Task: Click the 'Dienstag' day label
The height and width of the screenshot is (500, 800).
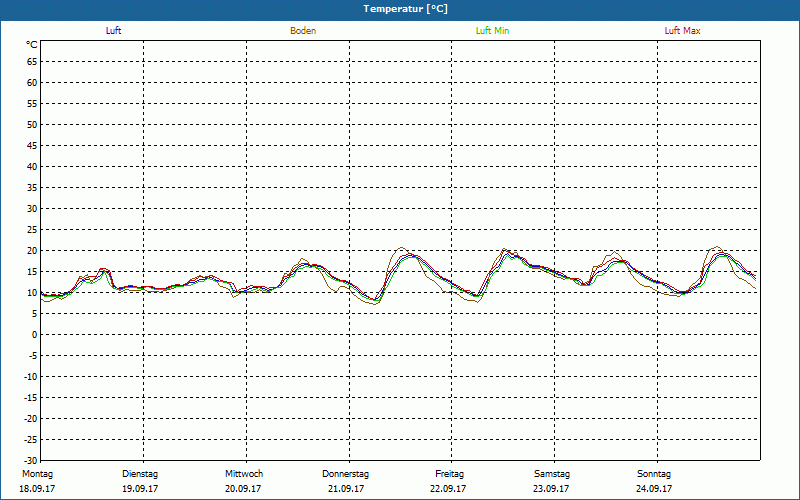Action: (x=140, y=474)
